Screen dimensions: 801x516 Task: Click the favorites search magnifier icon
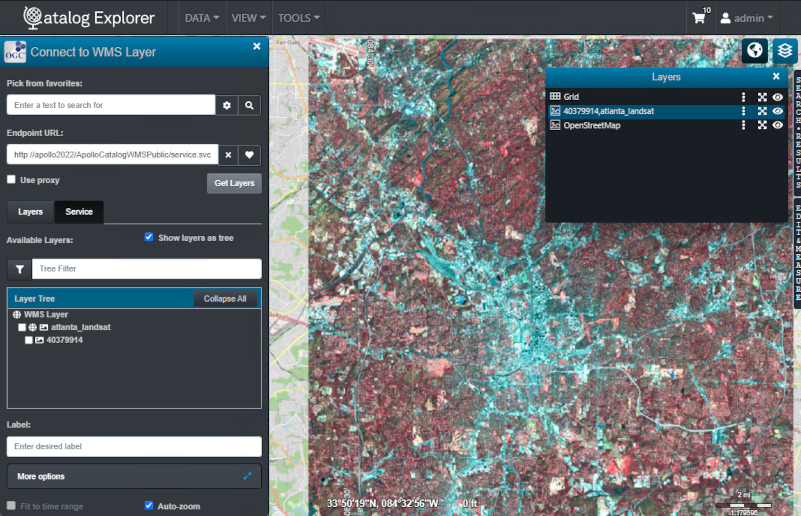click(x=250, y=105)
